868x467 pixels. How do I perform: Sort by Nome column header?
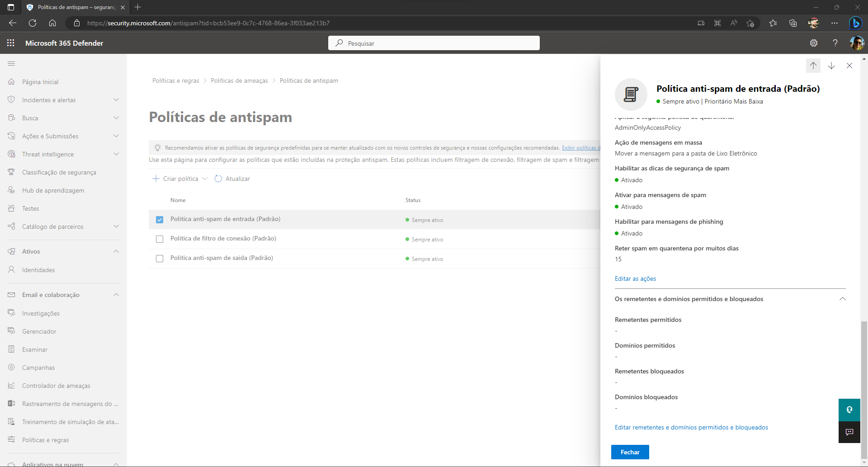(x=178, y=200)
